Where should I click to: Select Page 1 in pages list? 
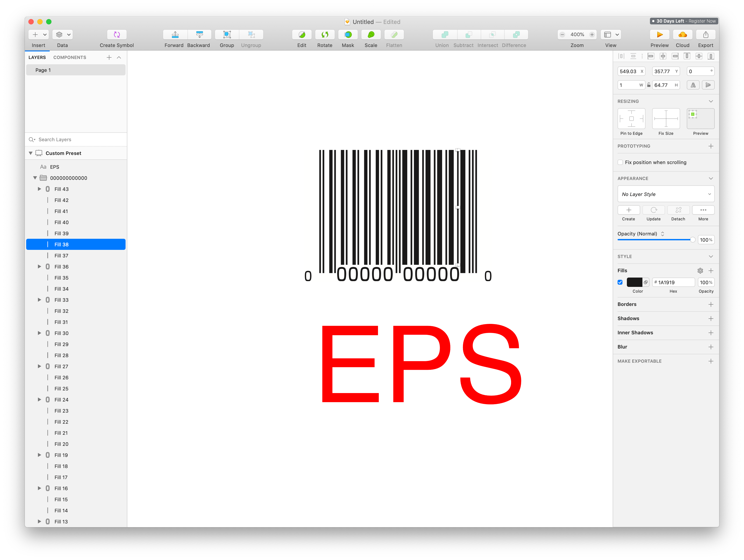(76, 70)
